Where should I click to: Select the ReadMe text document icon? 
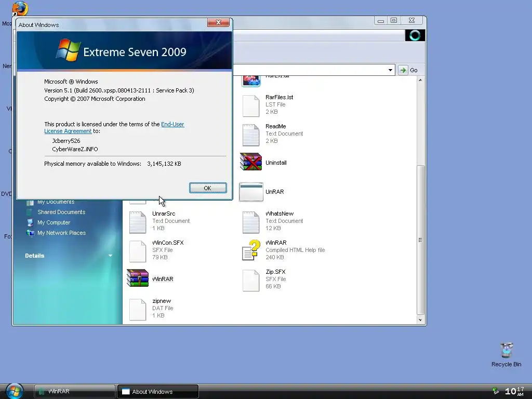pyautogui.click(x=251, y=135)
